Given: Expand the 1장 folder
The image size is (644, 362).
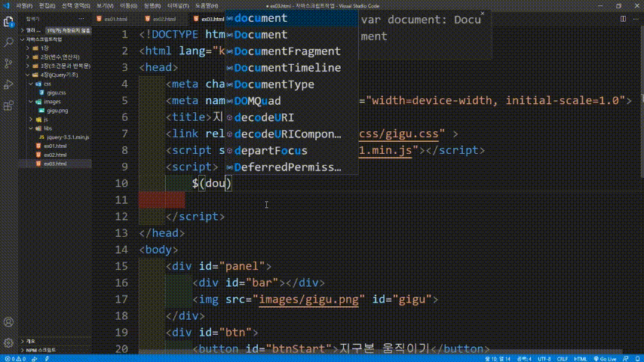Looking at the screenshot, I should [55, 48].
